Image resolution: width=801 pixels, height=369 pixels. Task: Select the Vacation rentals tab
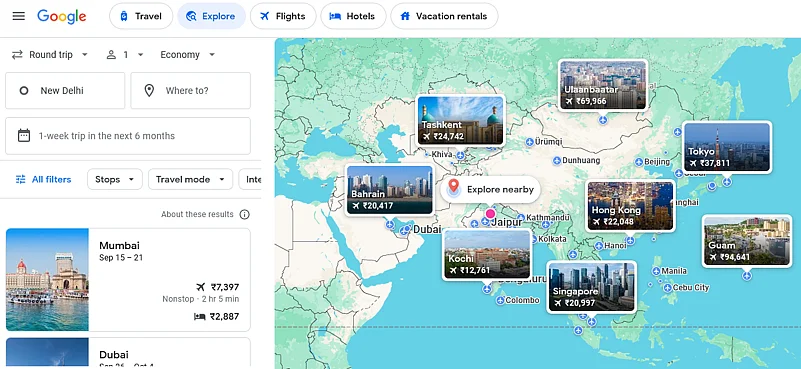[x=444, y=16]
